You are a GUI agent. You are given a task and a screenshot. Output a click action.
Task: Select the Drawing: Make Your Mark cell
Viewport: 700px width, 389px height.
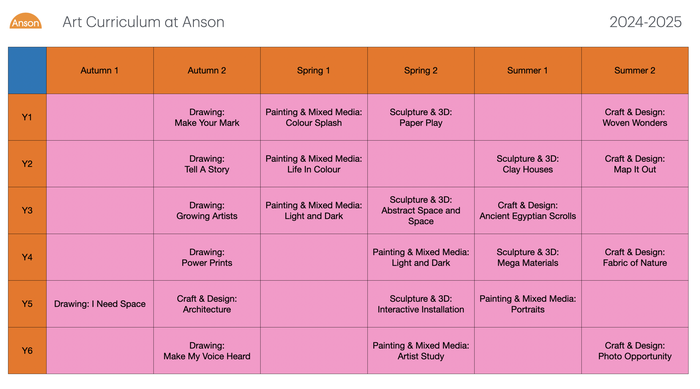click(207, 117)
